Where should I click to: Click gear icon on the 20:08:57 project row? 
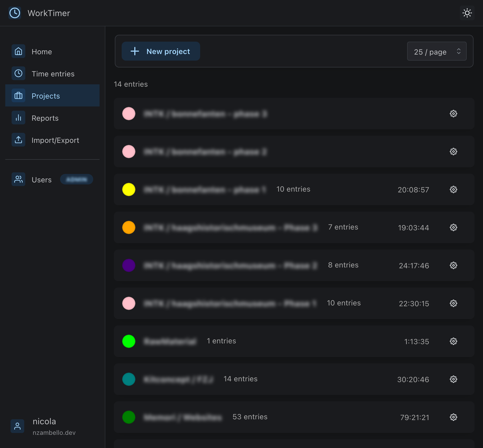tap(453, 189)
